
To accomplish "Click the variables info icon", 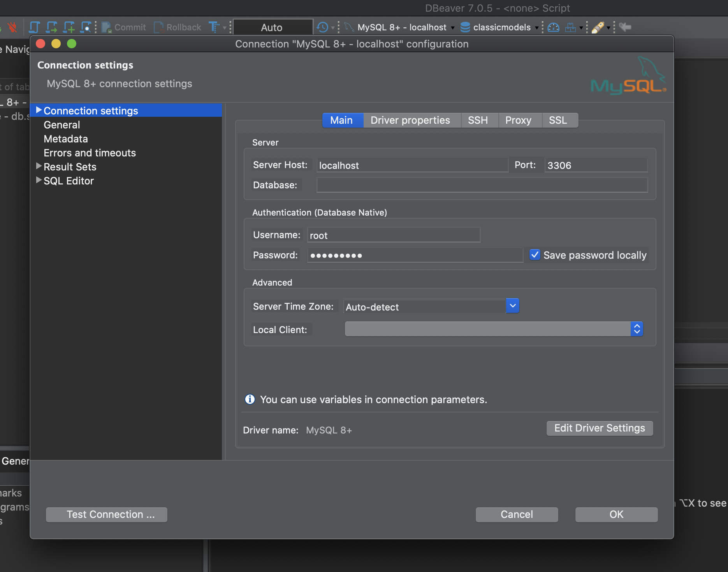I will tap(250, 399).
